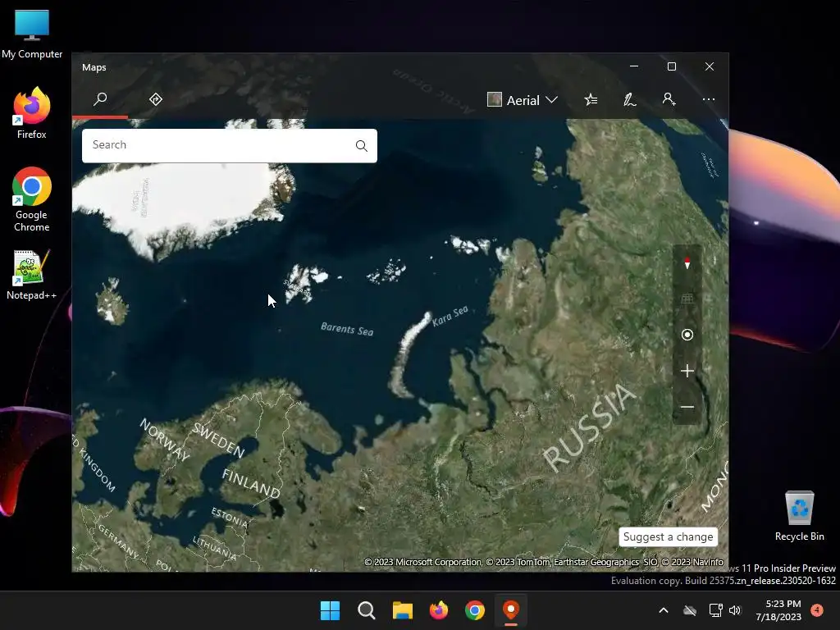The width and height of the screenshot is (840, 630).
Task: Expand the Aerial map view dropdown
Action: pyautogui.click(x=523, y=100)
